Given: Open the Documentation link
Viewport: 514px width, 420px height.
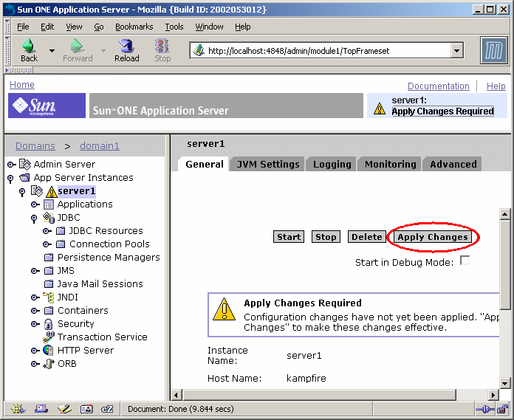Looking at the screenshot, I should click(x=438, y=86).
